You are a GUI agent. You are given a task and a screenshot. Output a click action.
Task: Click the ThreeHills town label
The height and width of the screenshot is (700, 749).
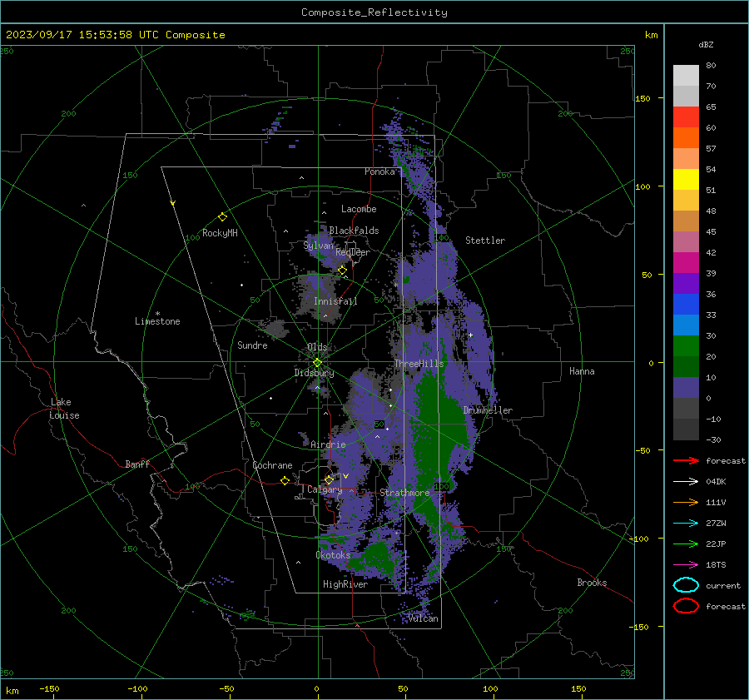point(419,364)
